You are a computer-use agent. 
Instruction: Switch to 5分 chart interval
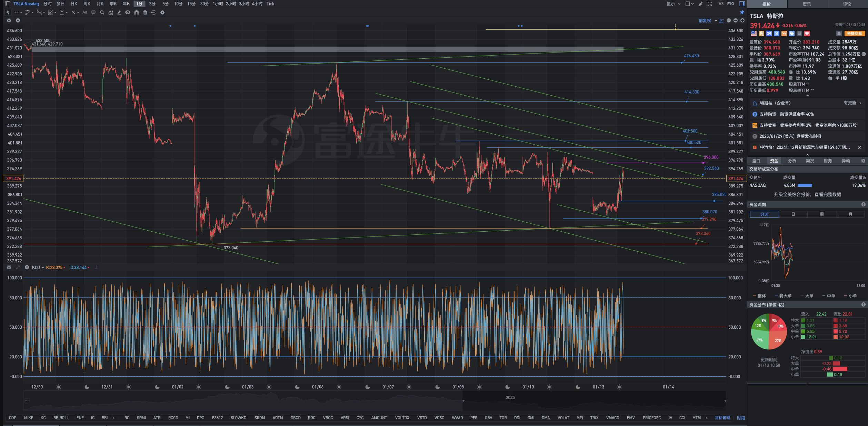click(166, 4)
